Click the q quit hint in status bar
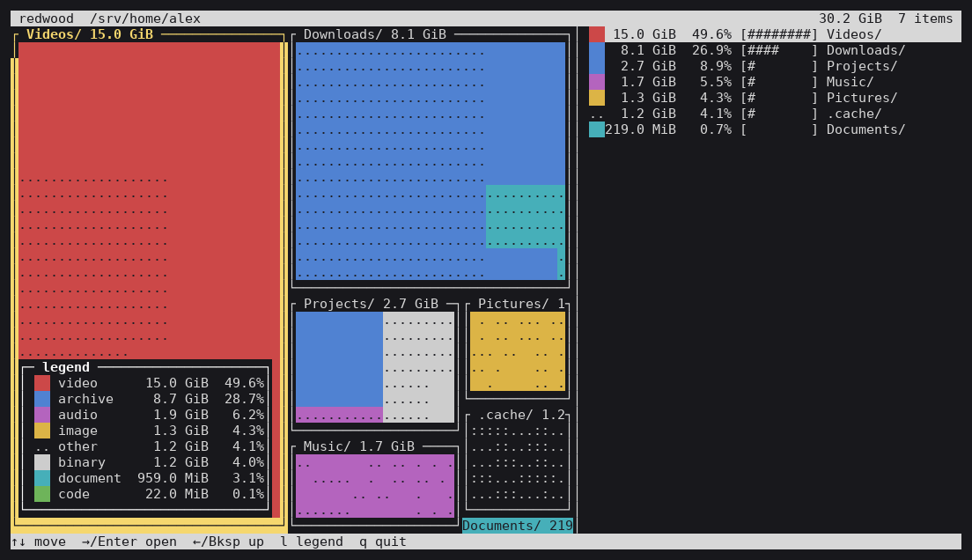The width and height of the screenshot is (972, 560). (x=382, y=542)
